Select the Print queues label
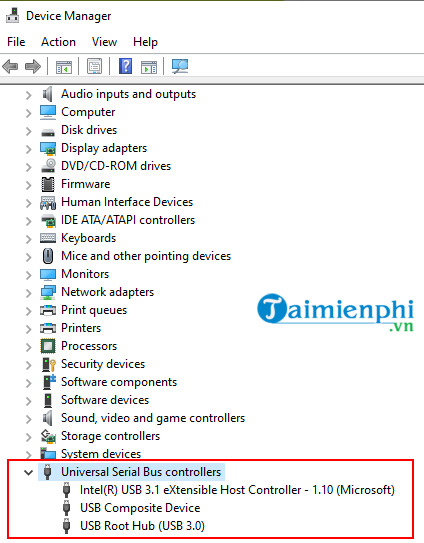This screenshot has width=424, height=543. 94,310
